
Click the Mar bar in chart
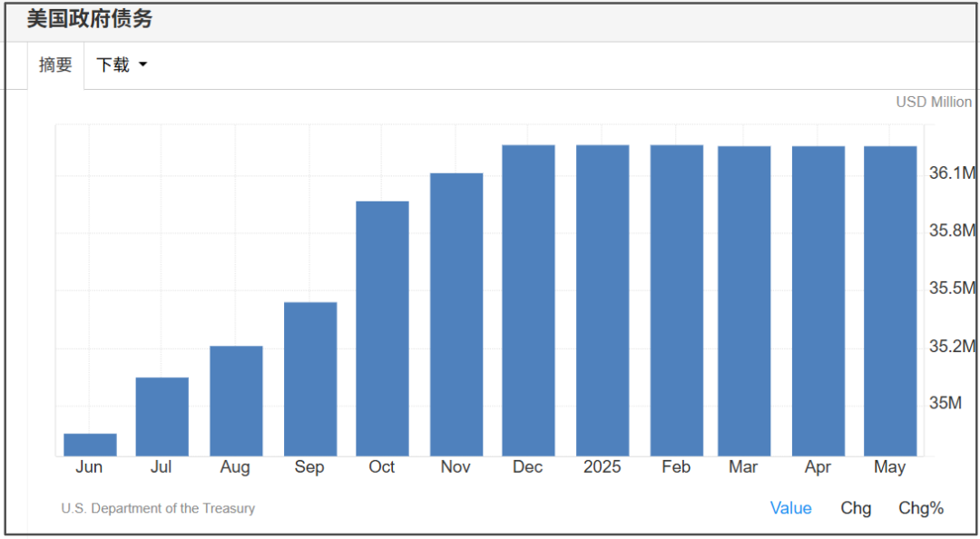pyautogui.click(x=744, y=301)
